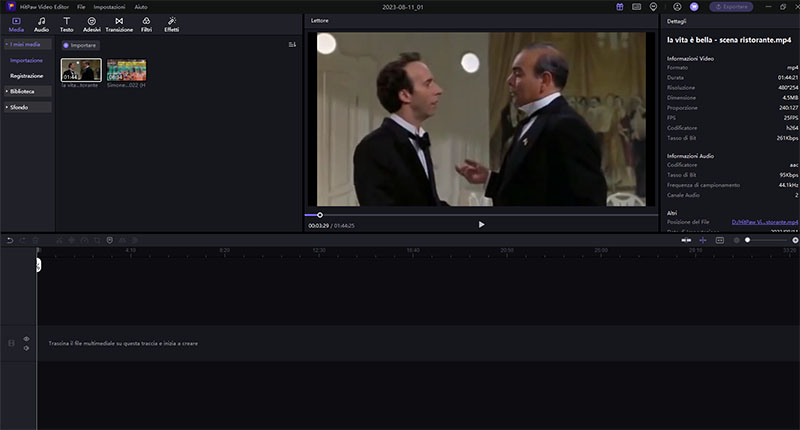Click the gift icon in title bar

click(x=620, y=6)
